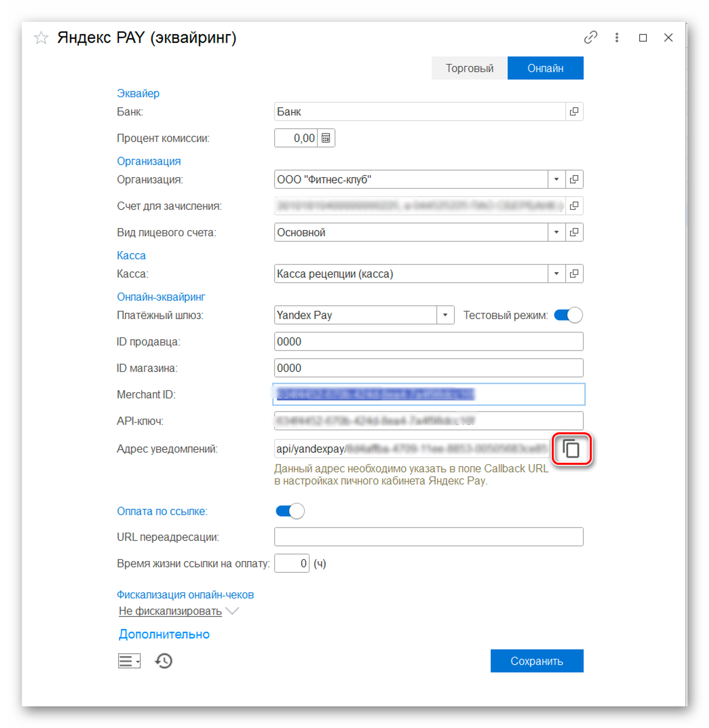Save settings with Сохранить button

coord(537,661)
